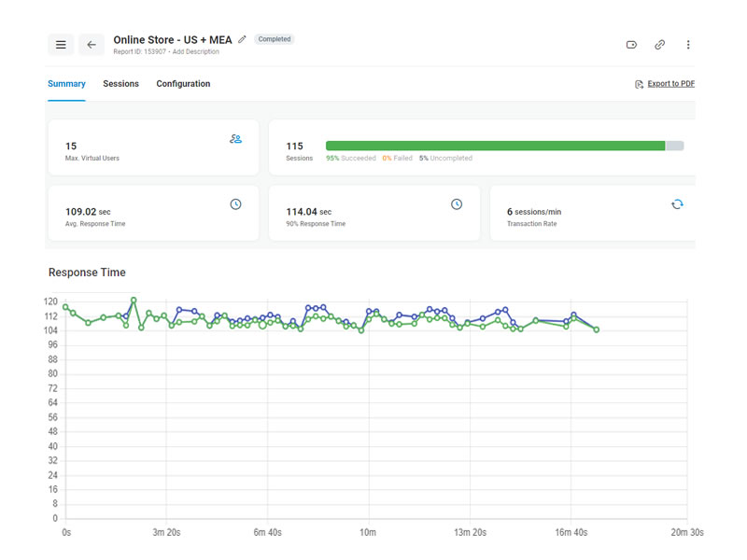Click the Export to PDF icon

[639, 83]
